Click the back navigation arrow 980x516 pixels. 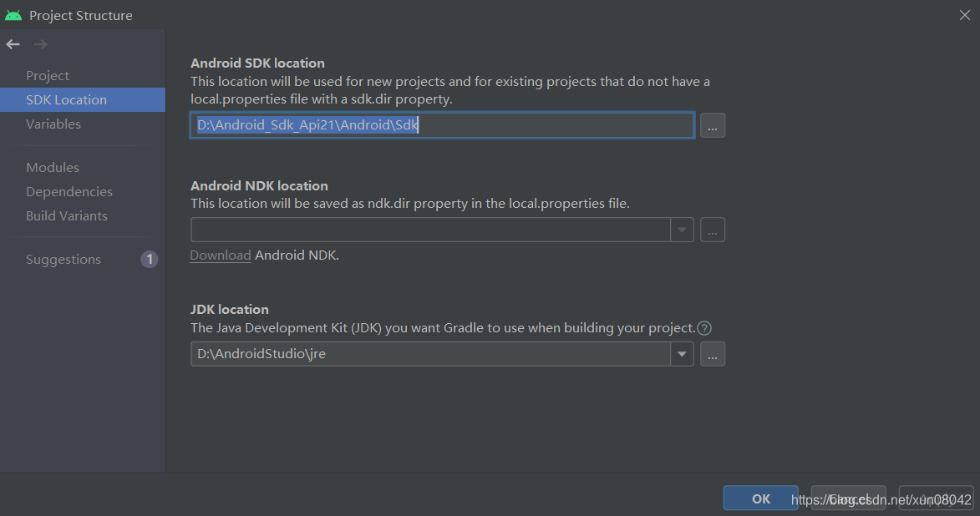[x=13, y=43]
